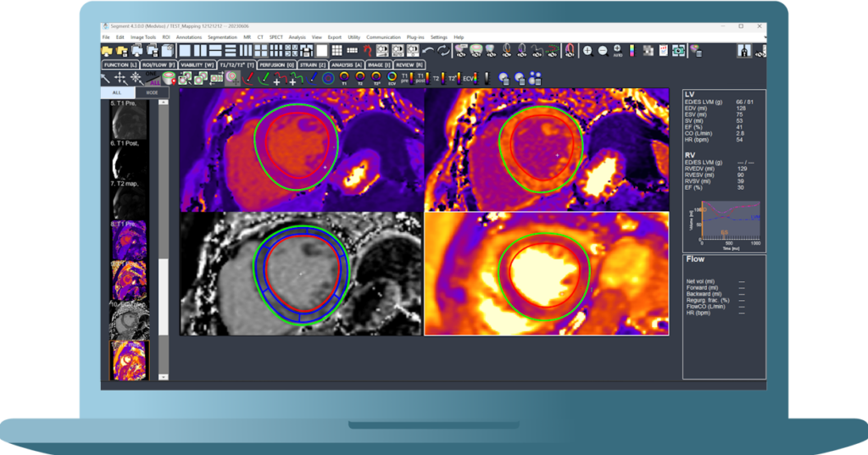Toggle LV endocardium visibility eye icon

click(x=476, y=51)
